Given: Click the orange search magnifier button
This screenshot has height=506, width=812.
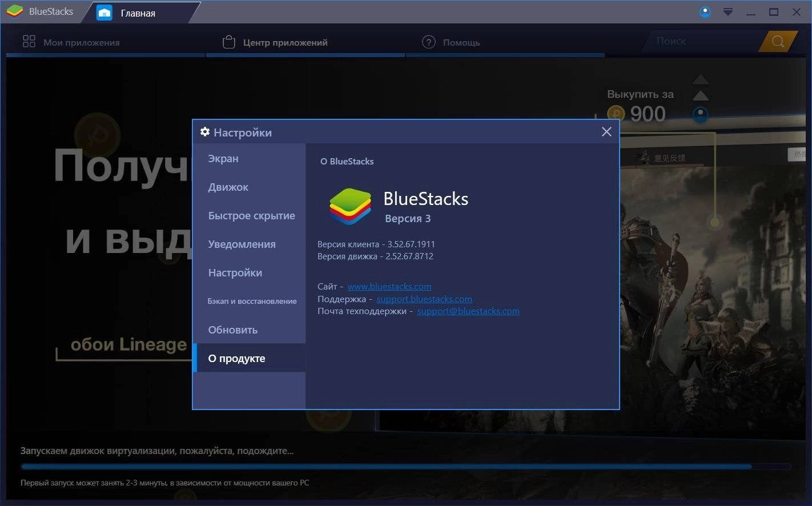Looking at the screenshot, I should point(778,41).
